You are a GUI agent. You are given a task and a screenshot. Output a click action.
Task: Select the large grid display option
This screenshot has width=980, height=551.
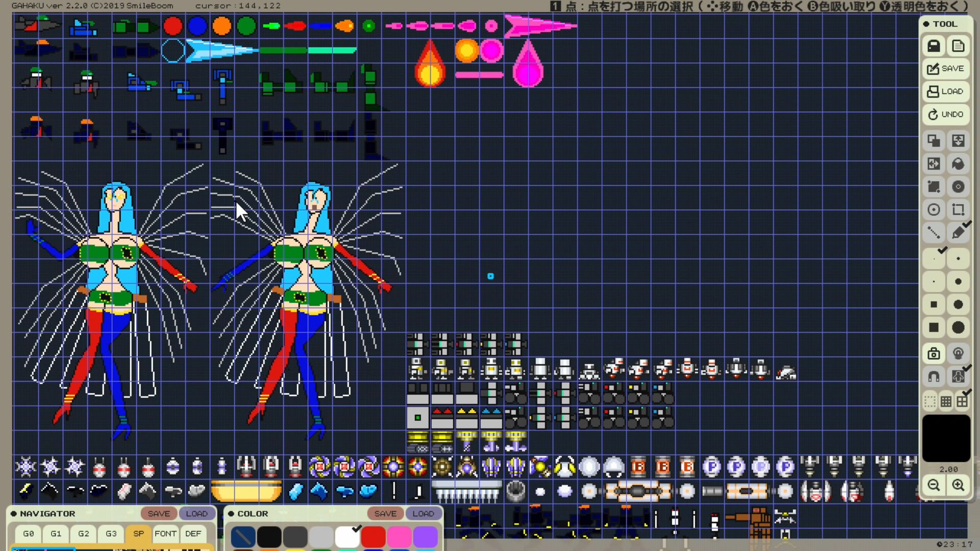tap(962, 402)
